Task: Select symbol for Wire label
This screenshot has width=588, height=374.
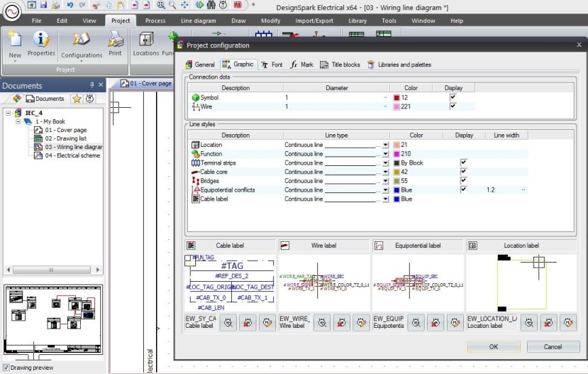Action: [x=322, y=323]
